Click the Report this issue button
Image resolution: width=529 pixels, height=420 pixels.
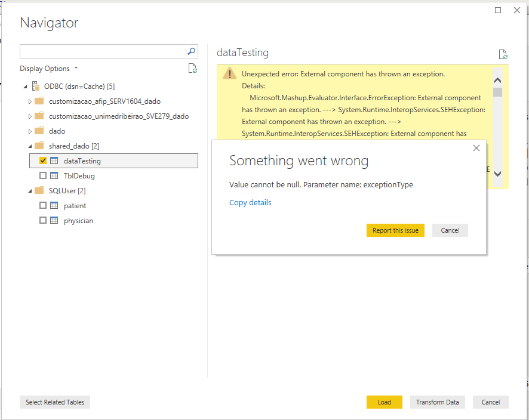395,230
